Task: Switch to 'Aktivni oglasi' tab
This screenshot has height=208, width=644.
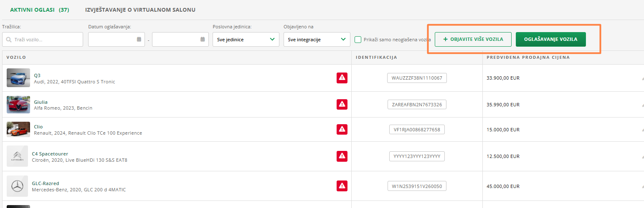Action: pyautogui.click(x=39, y=10)
